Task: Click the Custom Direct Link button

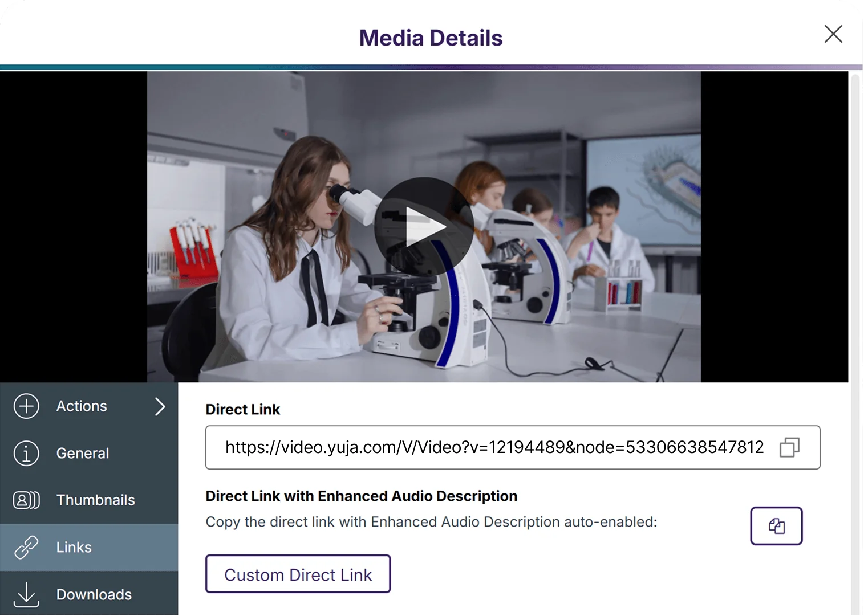Action: pos(298,574)
